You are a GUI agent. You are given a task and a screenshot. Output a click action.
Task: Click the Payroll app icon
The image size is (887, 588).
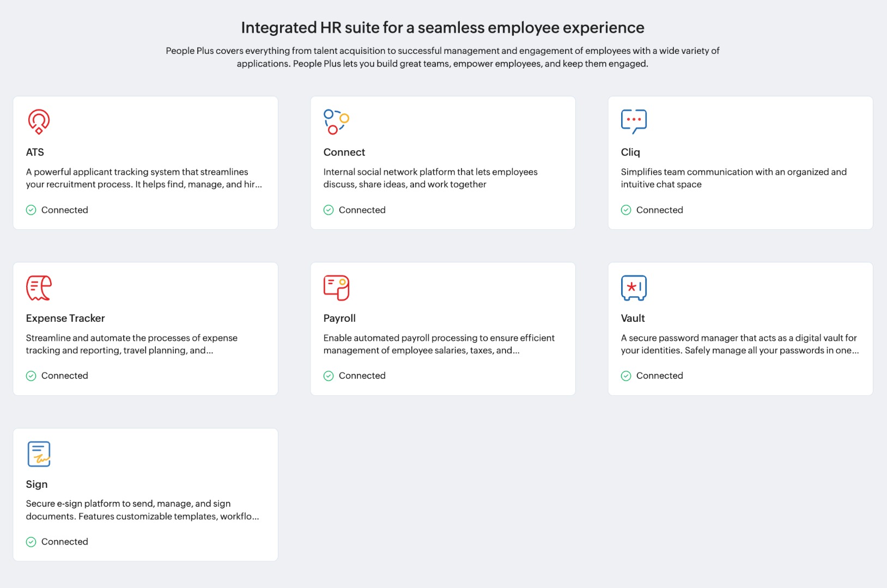point(336,287)
